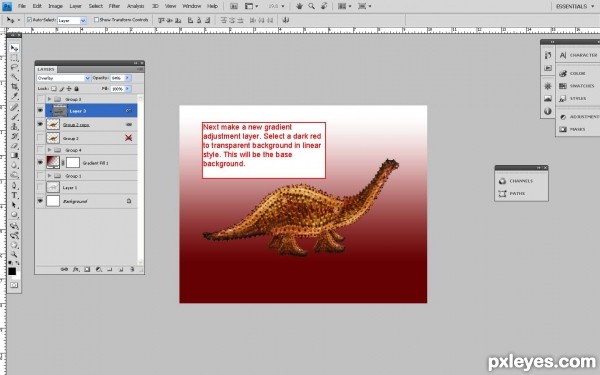Screen dimensions: 600x375
Task: Click the Auto-Align Layers icon in options bar
Action: (x=285, y=20)
